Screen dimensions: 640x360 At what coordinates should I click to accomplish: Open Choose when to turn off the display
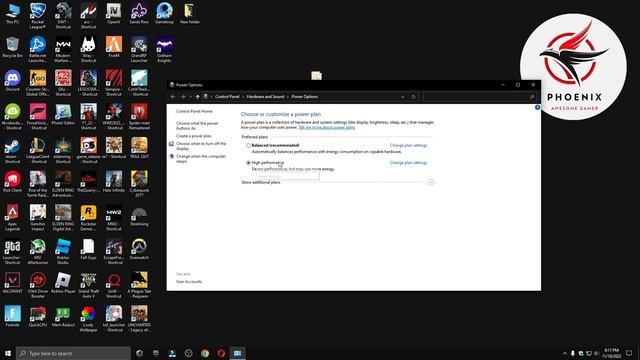point(201,146)
